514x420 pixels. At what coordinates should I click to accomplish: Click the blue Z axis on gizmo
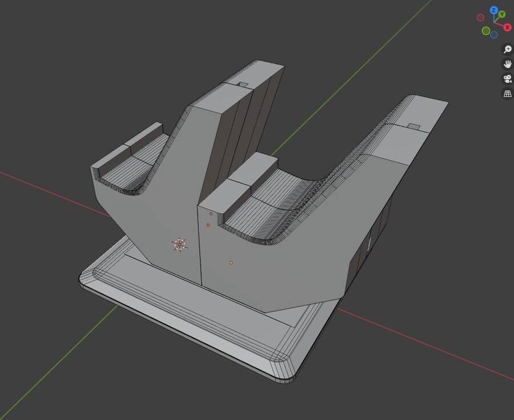pyautogui.click(x=493, y=10)
